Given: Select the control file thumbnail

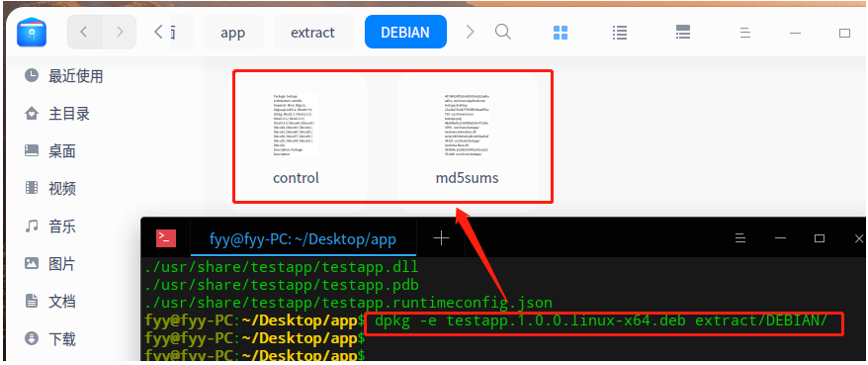Looking at the screenshot, I should [297, 126].
